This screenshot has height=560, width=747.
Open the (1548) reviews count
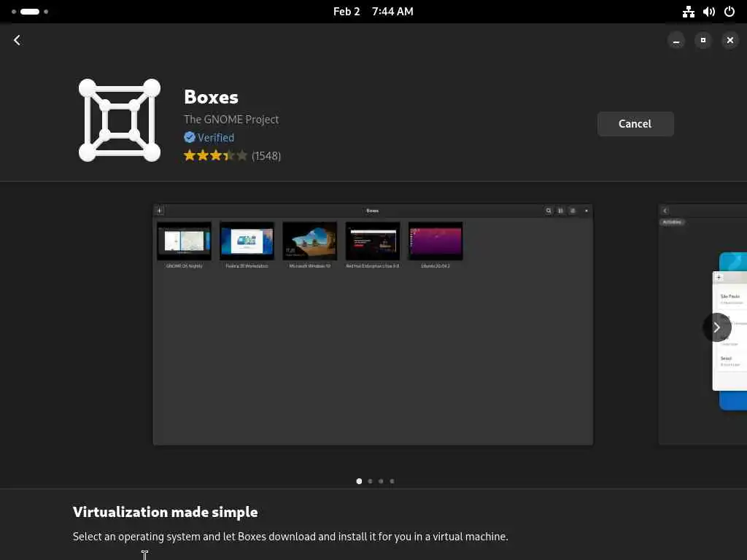coord(266,156)
